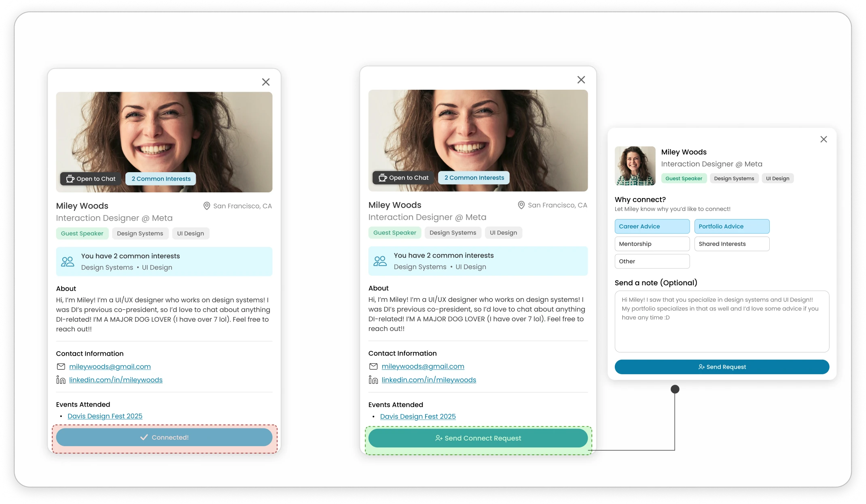Click the 2 Common Interests badge on middle photo
Screen dimensions: 866x504
pos(474,177)
